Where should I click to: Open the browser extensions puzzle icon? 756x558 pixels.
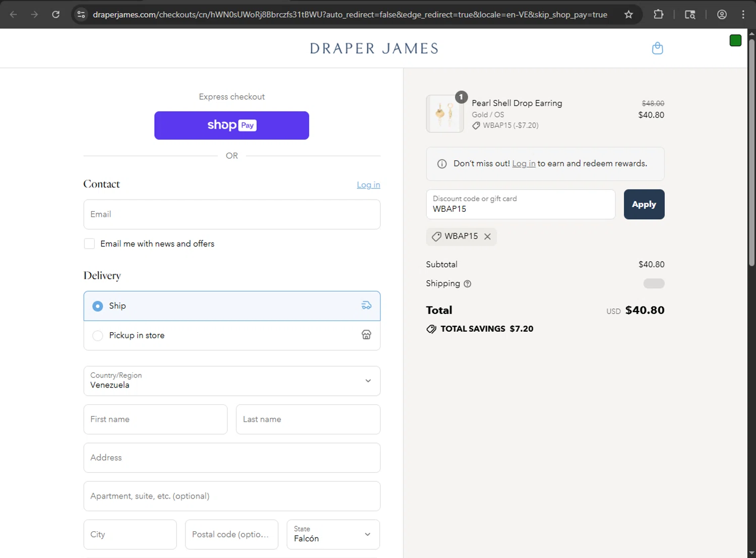pos(658,15)
